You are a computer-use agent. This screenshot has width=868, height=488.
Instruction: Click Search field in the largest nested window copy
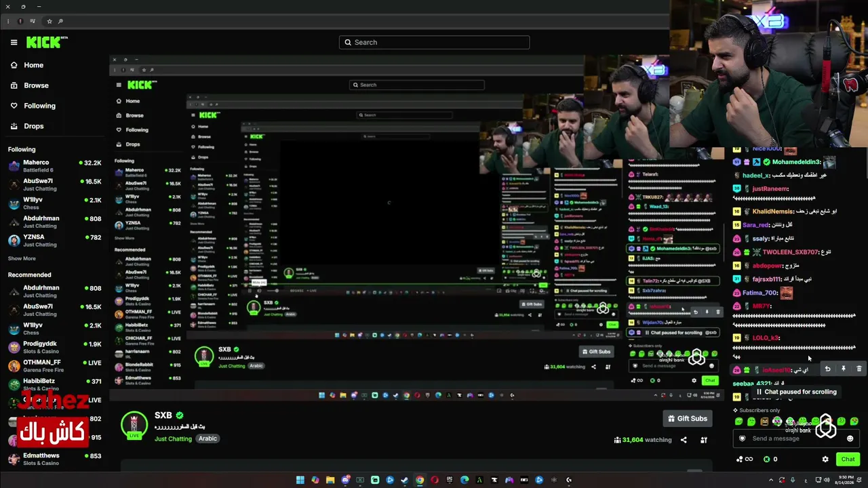tap(417, 85)
